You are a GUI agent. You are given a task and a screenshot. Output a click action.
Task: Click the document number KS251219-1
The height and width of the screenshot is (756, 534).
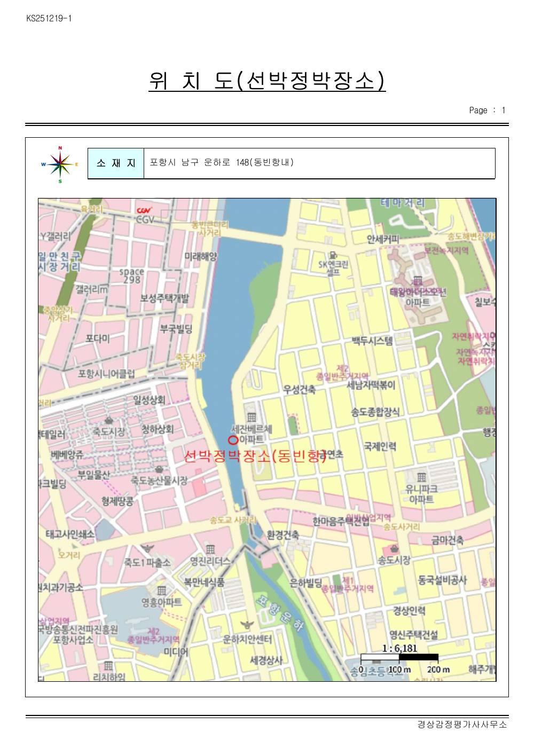pyautogui.click(x=49, y=19)
